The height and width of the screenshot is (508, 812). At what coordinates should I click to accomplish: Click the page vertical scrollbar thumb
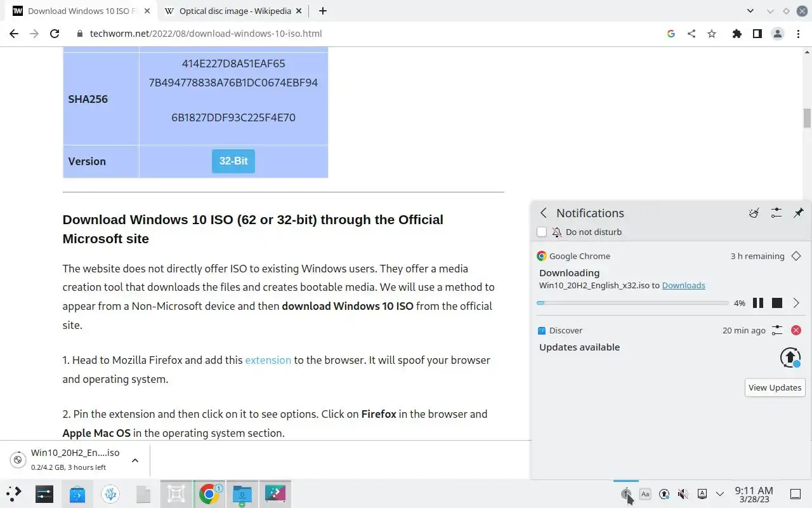coord(807,117)
